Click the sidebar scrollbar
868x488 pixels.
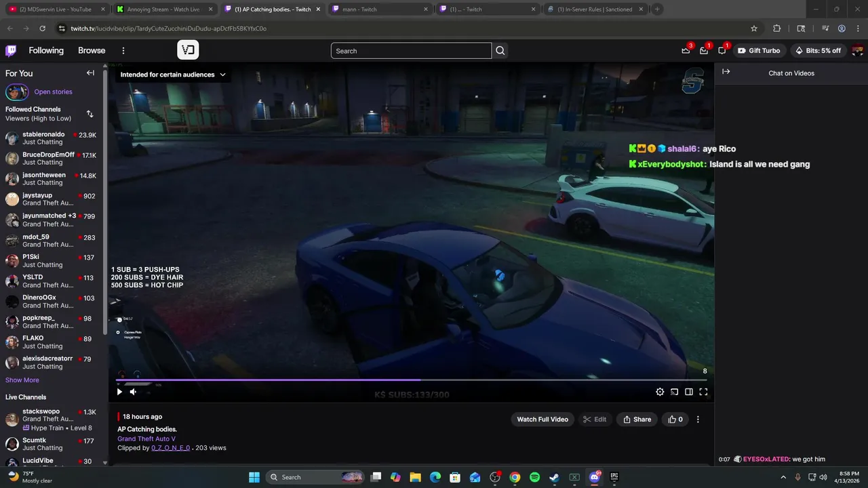pos(105,203)
